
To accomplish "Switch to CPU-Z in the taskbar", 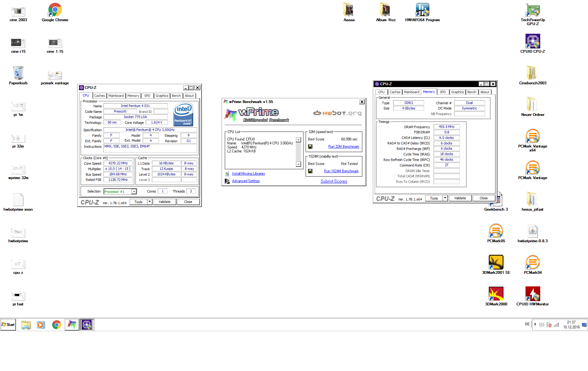I will tap(87, 325).
